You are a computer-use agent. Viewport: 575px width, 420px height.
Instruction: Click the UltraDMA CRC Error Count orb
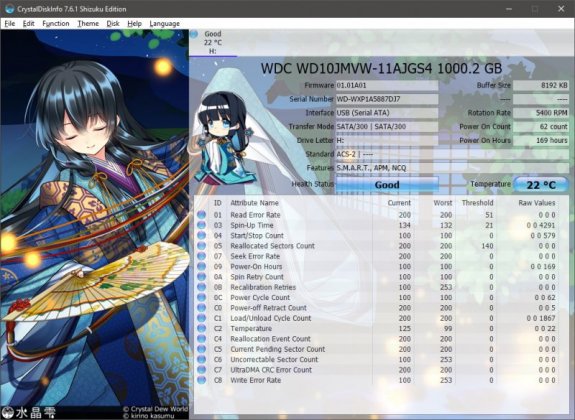(x=201, y=370)
